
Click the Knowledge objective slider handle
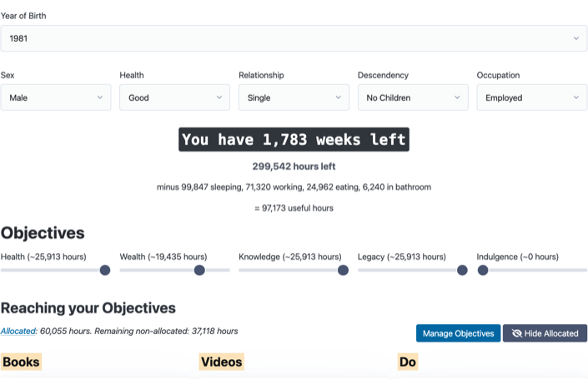click(x=343, y=270)
